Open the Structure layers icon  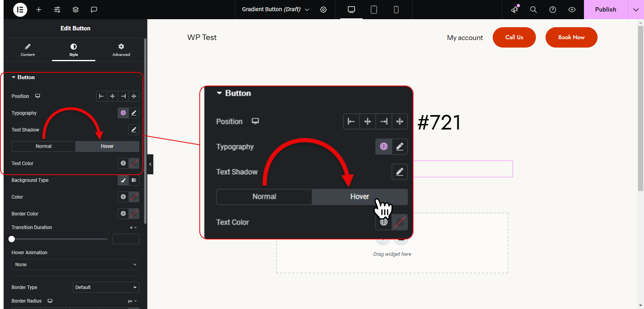pyautogui.click(x=76, y=10)
